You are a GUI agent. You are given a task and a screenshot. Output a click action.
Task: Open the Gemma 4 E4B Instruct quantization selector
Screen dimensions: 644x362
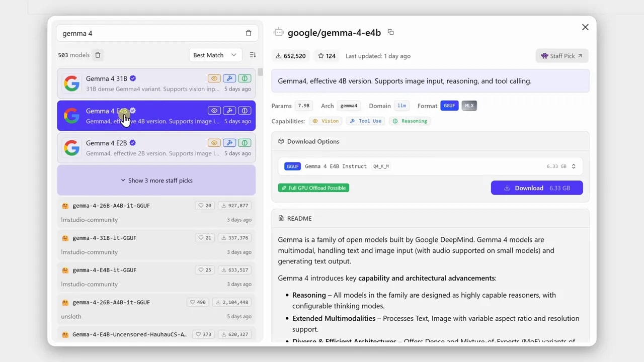tap(430, 166)
